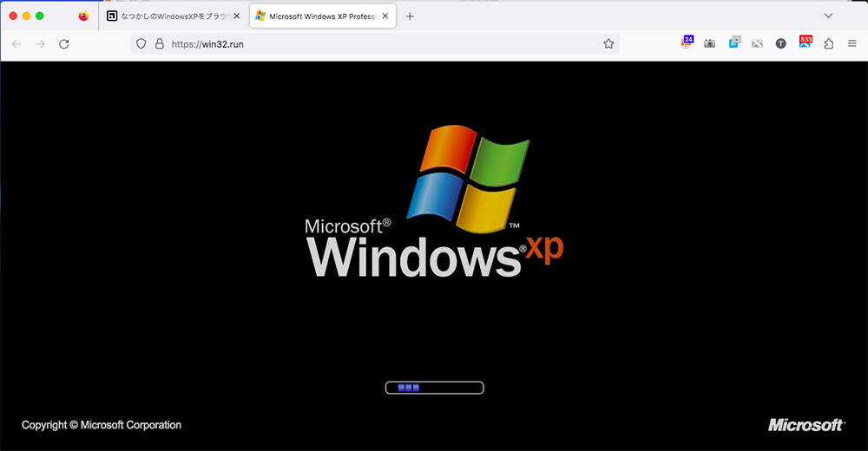Open the tracking protection shield icon

[141, 43]
